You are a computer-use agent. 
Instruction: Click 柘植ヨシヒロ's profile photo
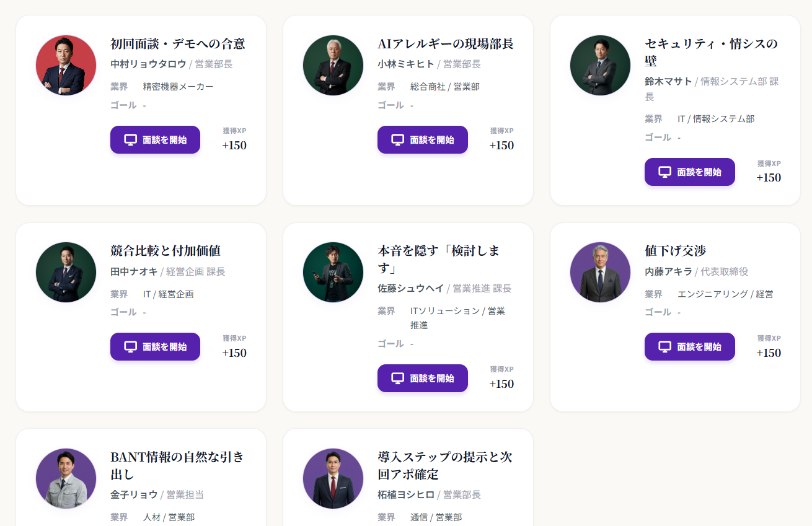pos(333,479)
